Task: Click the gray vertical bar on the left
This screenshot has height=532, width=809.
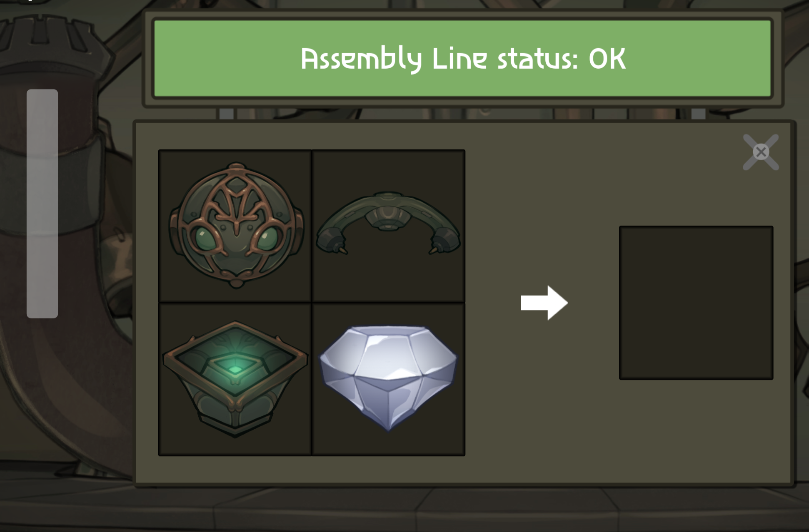Action: click(x=42, y=204)
